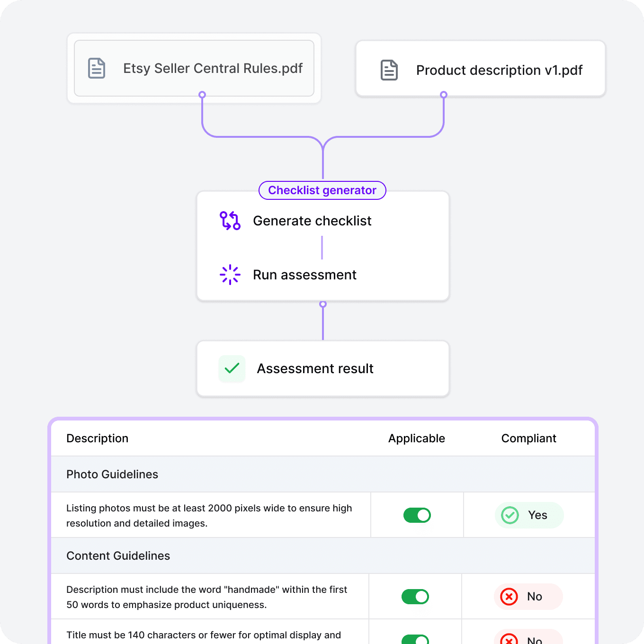Click the connector node below Run assessment
644x644 pixels.
click(x=322, y=304)
